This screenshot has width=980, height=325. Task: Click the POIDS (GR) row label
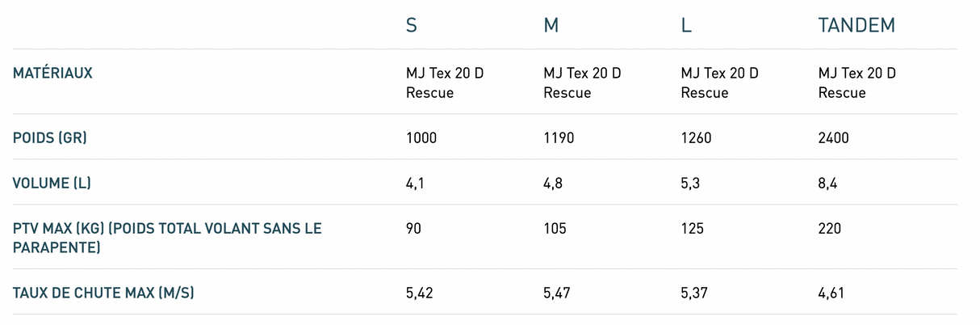(49, 138)
